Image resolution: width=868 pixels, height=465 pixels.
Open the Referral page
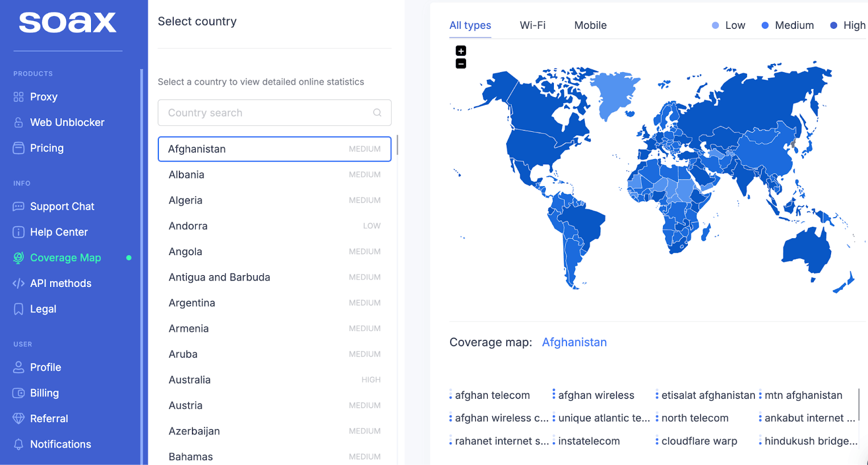(x=49, y=419)
